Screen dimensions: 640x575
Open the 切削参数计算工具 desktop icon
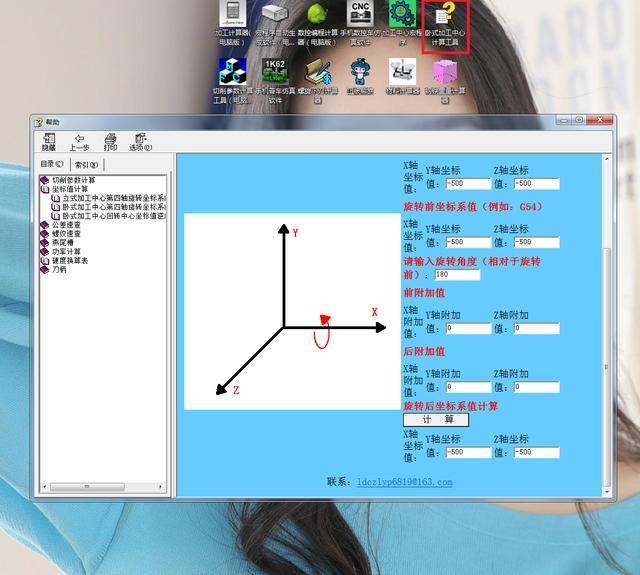[233, 71]
